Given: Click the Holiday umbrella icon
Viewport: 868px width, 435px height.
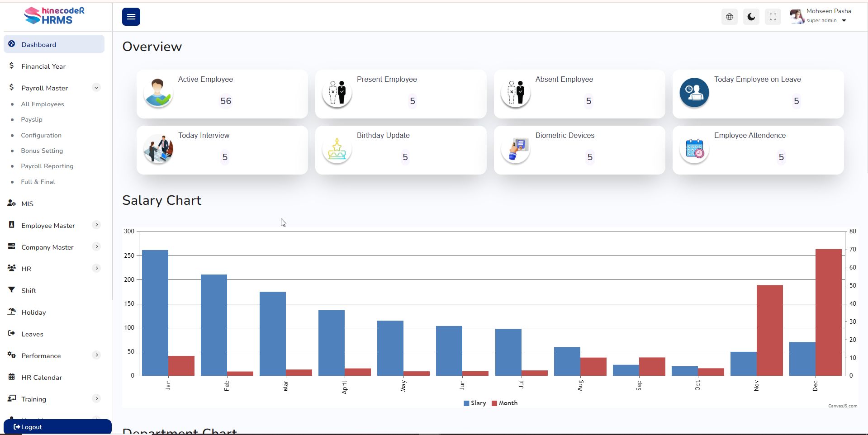Looking at the screenshot, I should point(12,312).
